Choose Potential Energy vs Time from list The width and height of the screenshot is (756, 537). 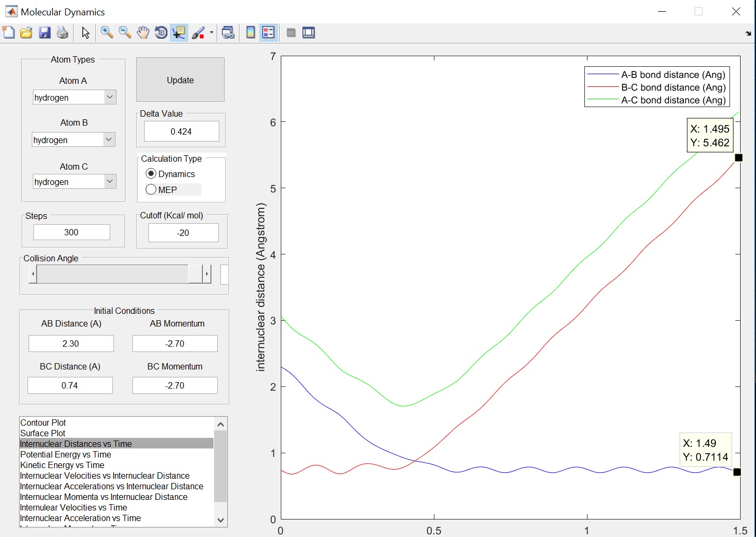coord(66,454)
